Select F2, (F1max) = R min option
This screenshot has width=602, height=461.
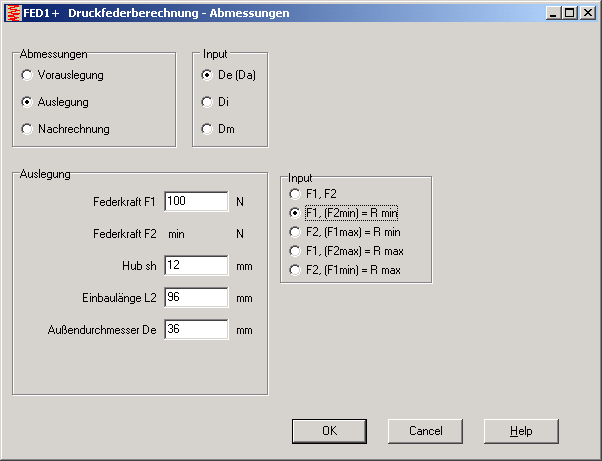(x=294, y=232)
